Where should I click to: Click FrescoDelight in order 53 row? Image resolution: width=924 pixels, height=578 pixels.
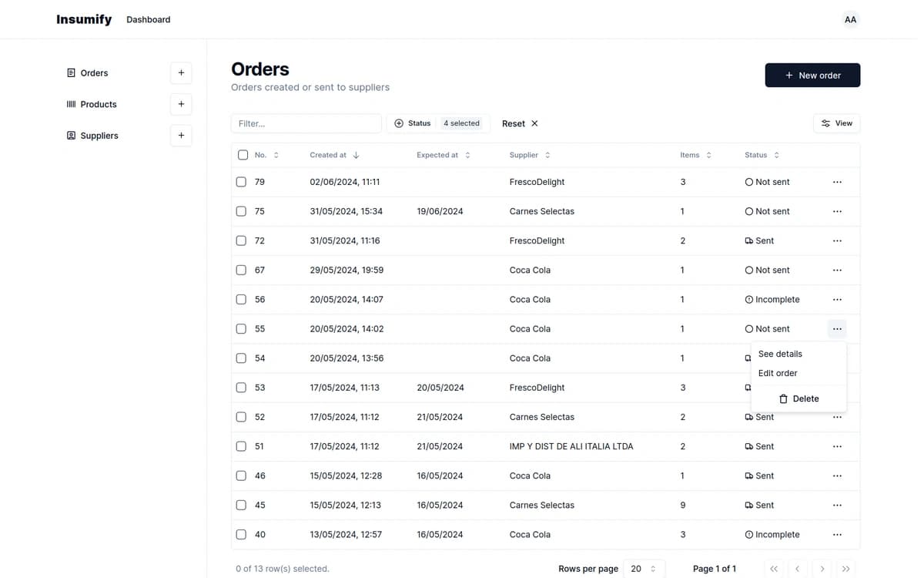[x=537, y=388]
